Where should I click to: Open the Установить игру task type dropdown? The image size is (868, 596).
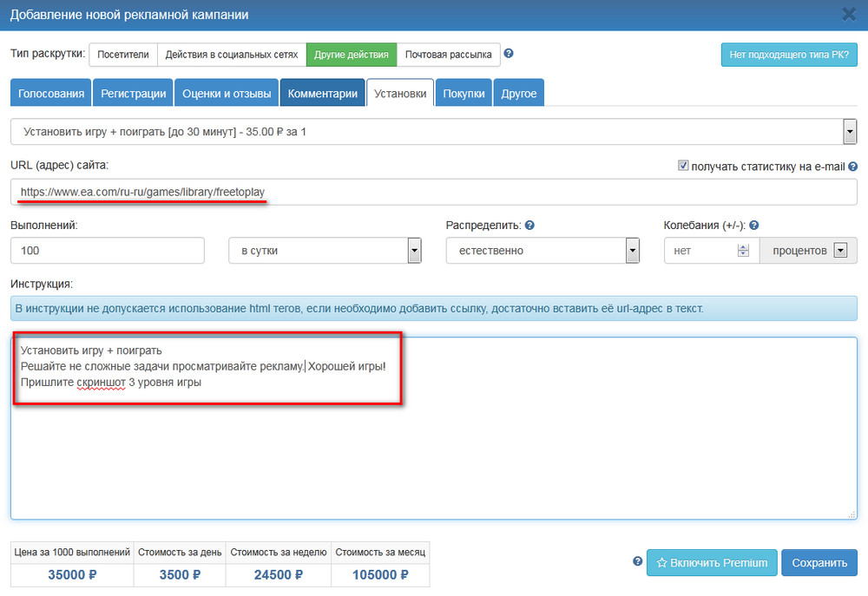coord(850,132)
